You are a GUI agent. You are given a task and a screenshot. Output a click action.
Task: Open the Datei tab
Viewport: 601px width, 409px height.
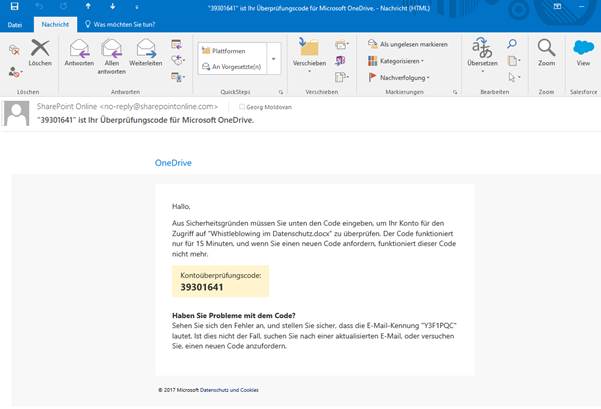15,25
